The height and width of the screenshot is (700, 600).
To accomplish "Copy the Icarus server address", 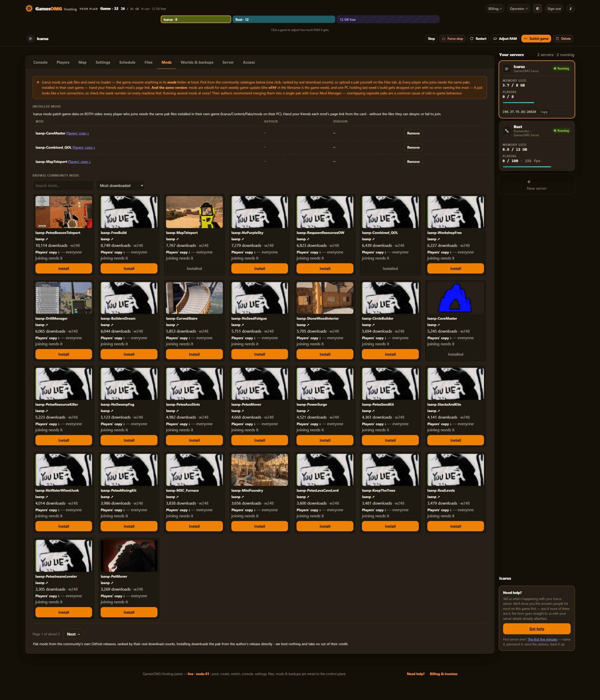I will 544,112.
